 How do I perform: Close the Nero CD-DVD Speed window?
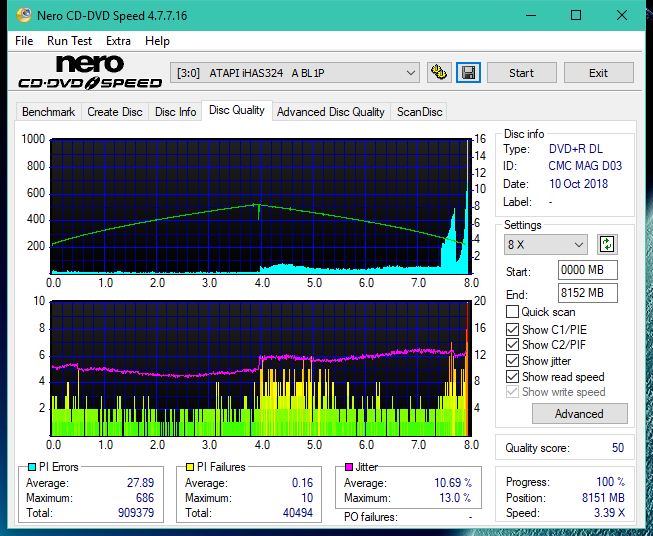(622, 15)
